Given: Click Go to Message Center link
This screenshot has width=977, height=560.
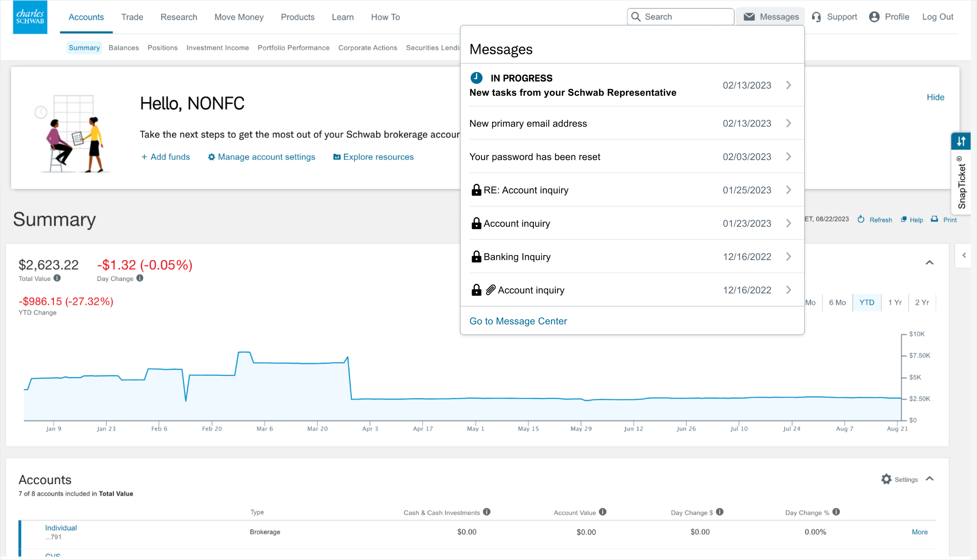Looking at the screenshot, I should [x=518, y=321].
